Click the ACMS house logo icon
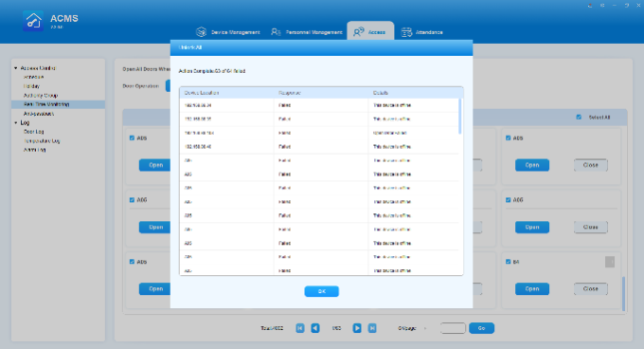644x349 pixels. 33,21
